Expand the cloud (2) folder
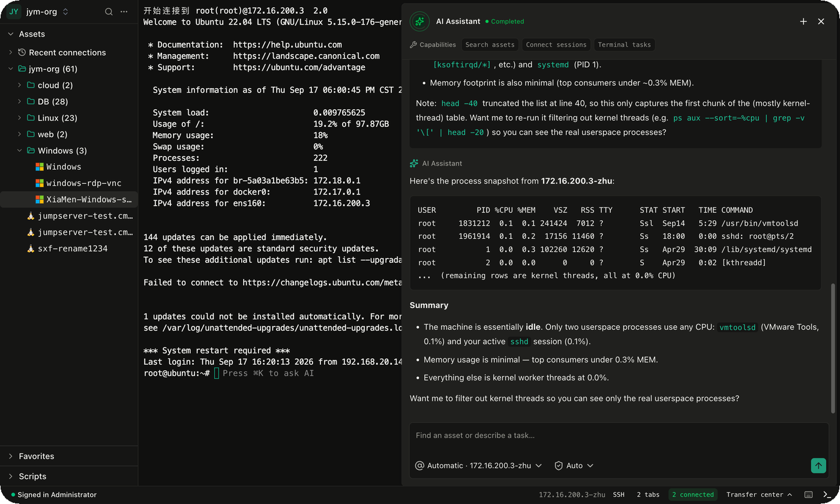Viewport: 840px width, 504px height. [x=19, y=85]
